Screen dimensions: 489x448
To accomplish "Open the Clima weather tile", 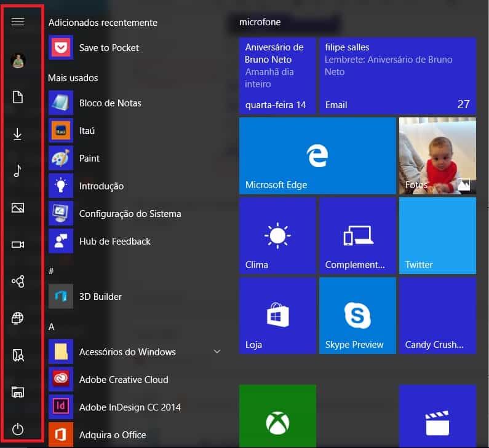I will [x=277, y=236].
